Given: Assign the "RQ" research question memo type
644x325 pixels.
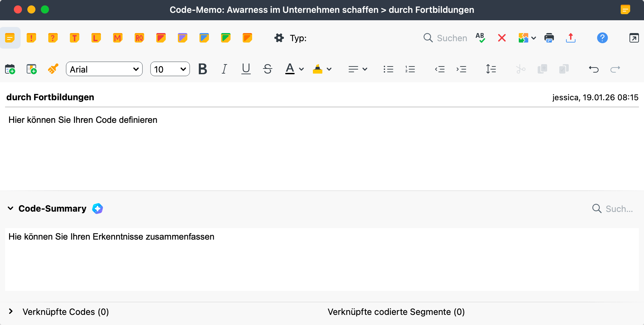Looking at the screenshot, I should (x=139, y=38).
